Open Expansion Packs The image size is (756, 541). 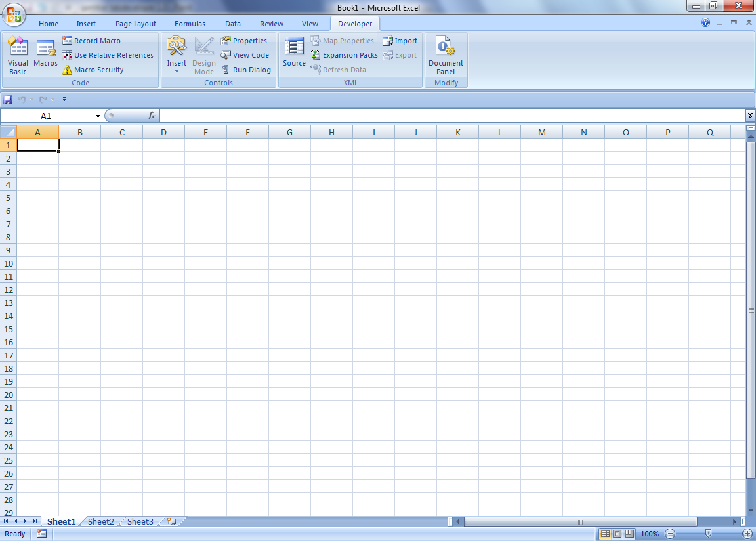tap(345, 55)
